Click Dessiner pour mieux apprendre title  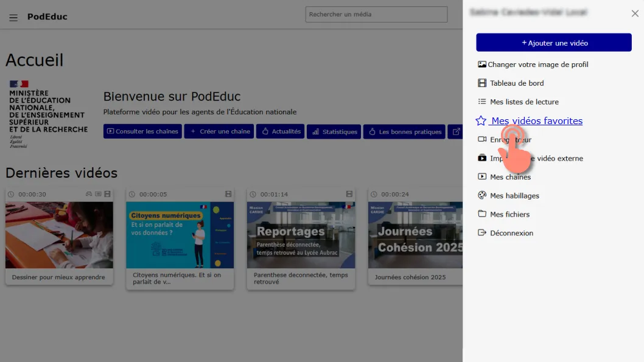[58, 277]
